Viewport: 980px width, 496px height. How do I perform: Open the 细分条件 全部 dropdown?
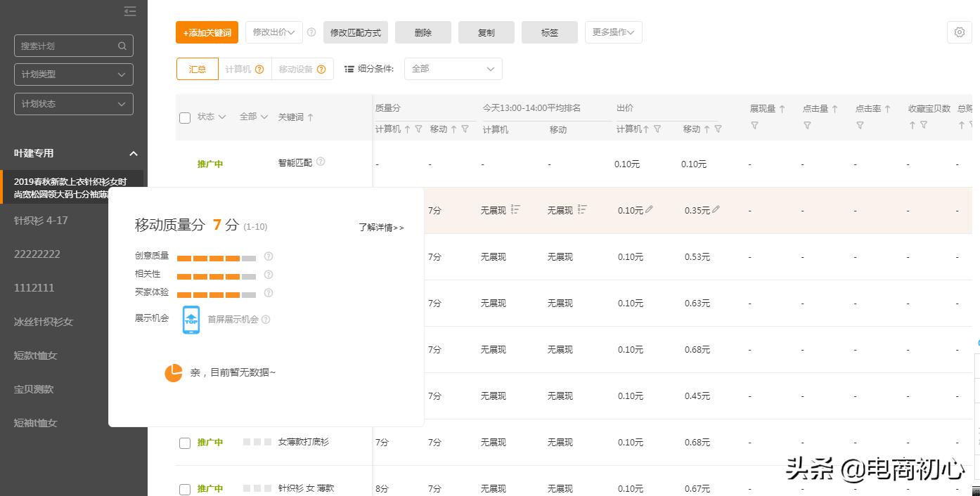(x=453, y=68)
